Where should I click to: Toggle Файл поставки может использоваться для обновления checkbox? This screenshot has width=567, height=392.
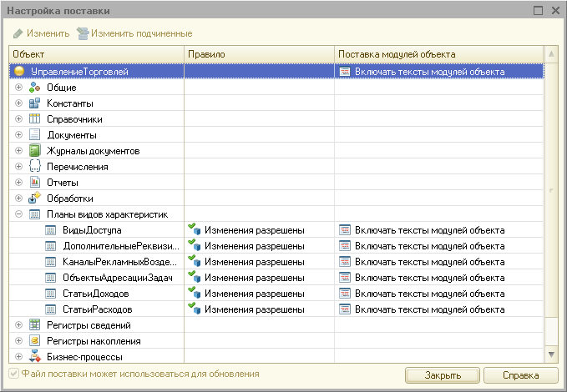tap(13, 374)
